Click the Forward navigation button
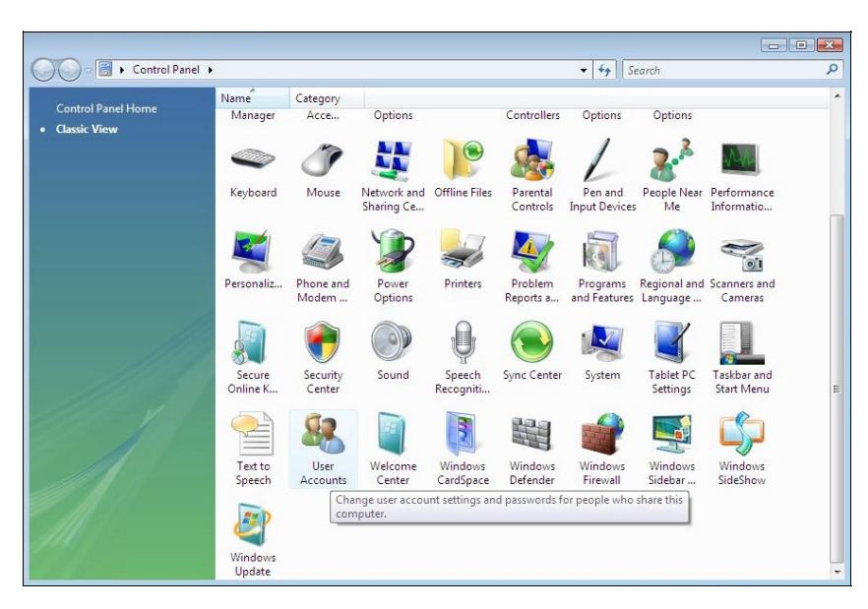 click(69, 70)
